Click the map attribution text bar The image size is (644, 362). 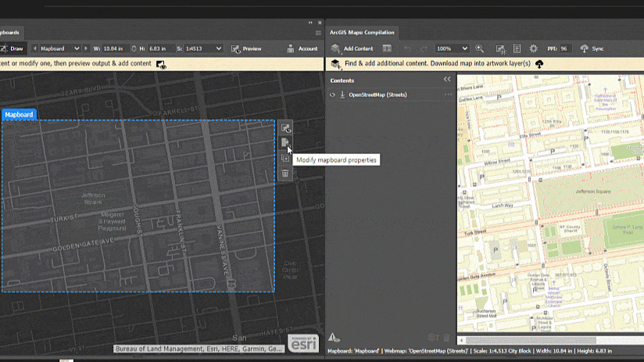coord(199,349)
